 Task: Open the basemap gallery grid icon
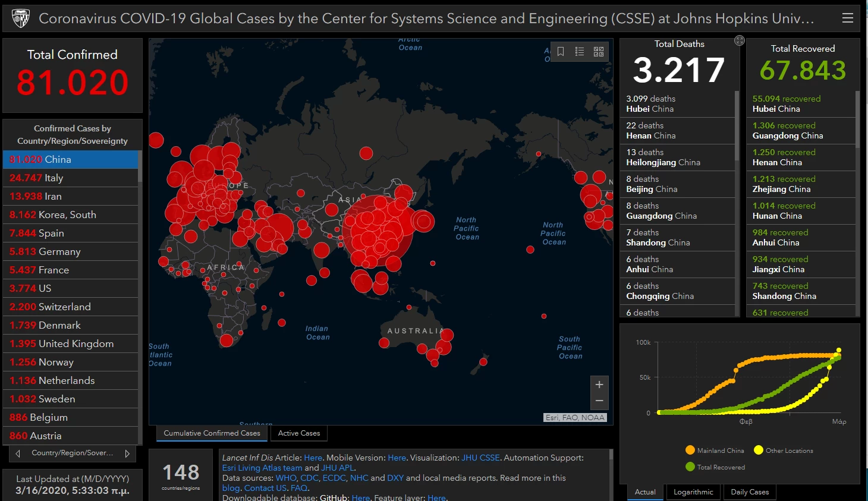click(599, 52)
